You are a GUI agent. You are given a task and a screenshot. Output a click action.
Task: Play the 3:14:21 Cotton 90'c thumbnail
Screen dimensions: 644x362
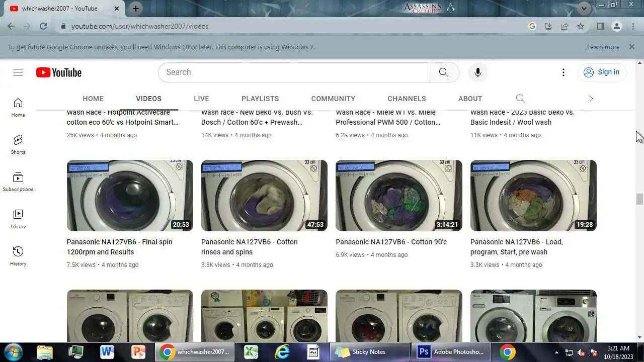click(399, 196)
